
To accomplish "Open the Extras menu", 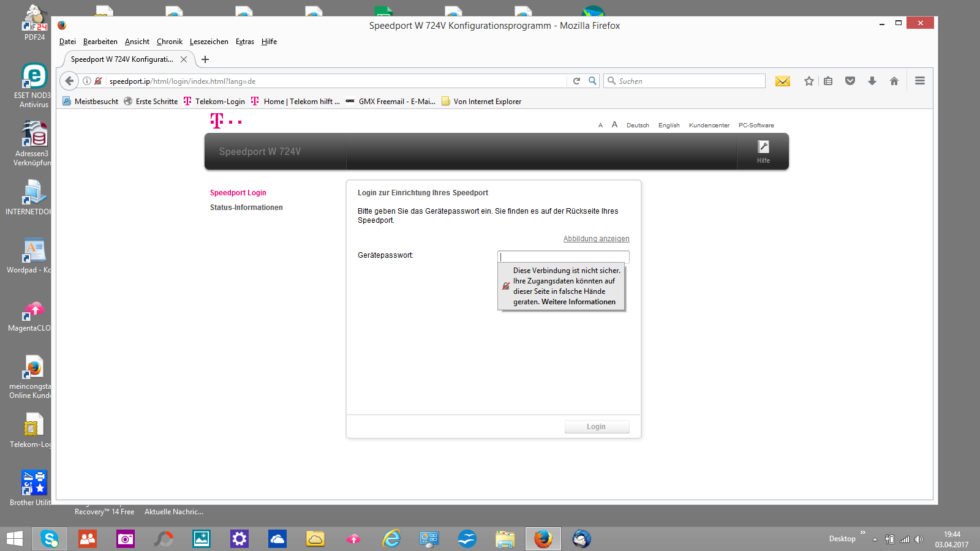I will tap(245, 42).
